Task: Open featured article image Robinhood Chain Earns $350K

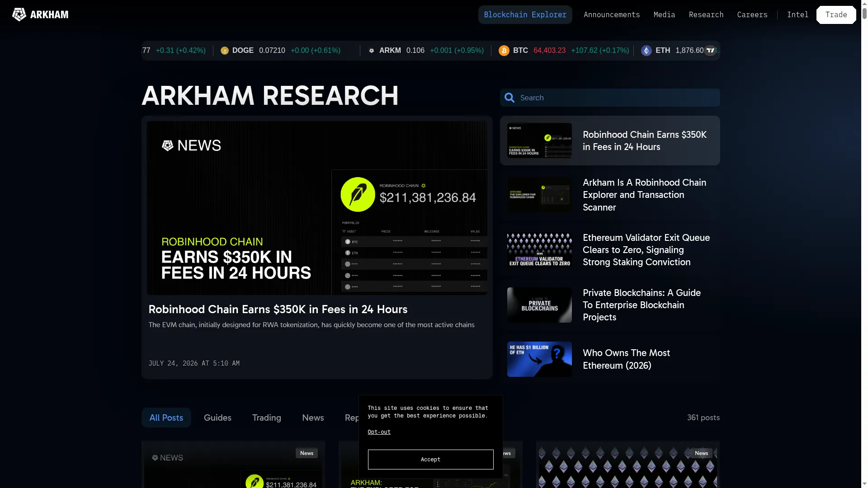Action: point(317,208)
